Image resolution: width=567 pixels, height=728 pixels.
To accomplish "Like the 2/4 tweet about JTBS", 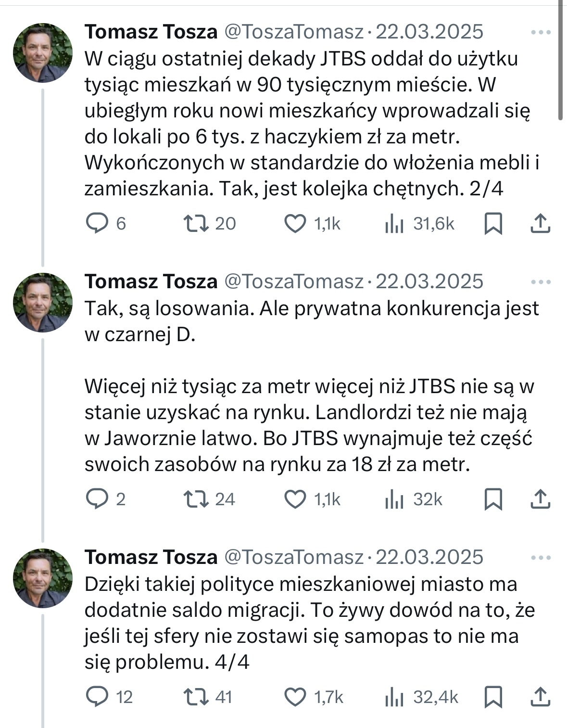I will (295, 223).
